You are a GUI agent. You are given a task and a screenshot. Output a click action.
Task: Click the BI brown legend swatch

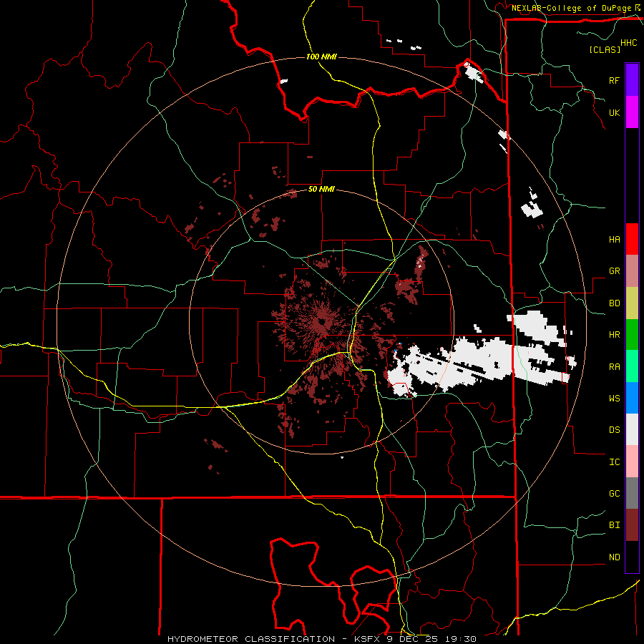(x=632, y=525)
